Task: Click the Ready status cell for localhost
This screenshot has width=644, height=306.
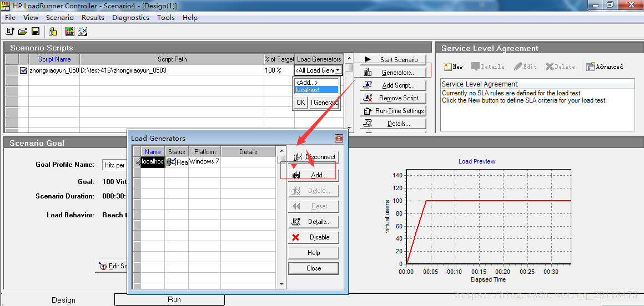Action: [177, 162]
